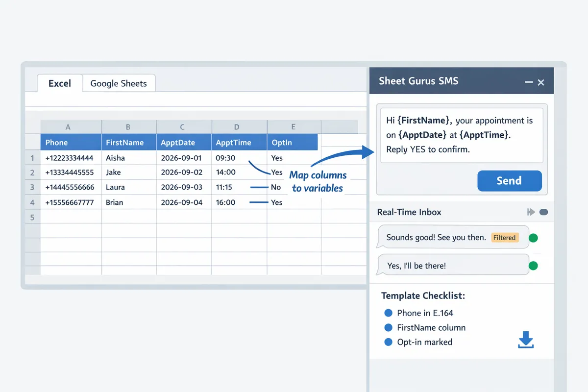
Task: Close the Sheet Gurus SMS panel
Action: tap(541, 82)
